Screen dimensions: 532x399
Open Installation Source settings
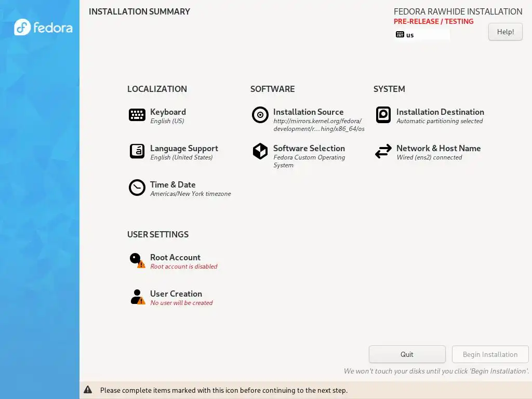pos(309,112)
